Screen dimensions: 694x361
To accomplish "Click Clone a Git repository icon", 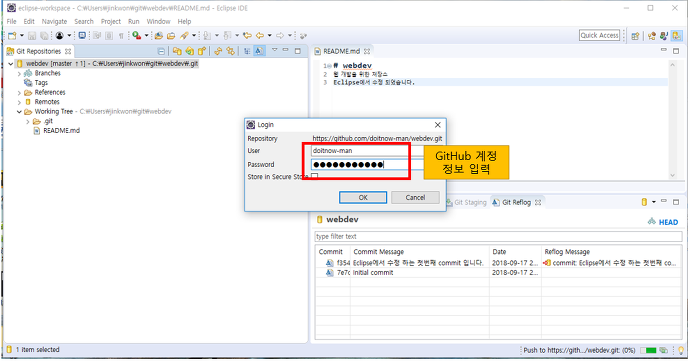I will click(x=189, y=51).
